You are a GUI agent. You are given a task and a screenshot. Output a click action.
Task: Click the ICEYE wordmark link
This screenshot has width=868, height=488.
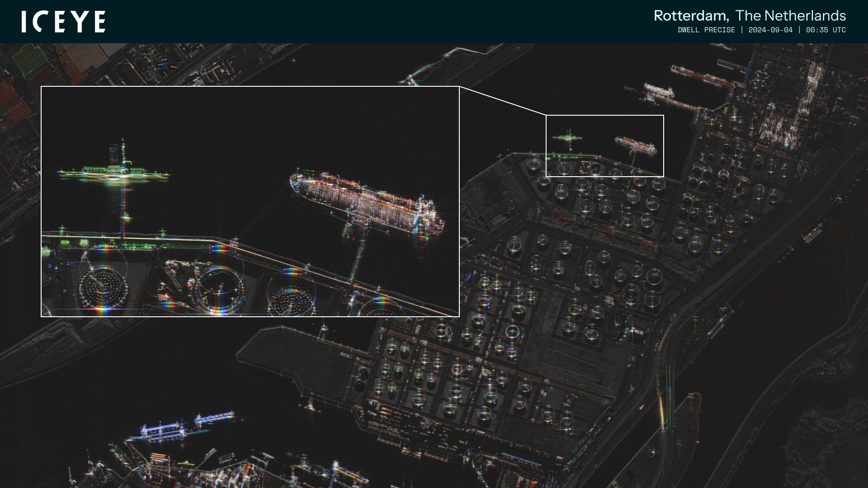pyautogui.click(x=63, y=20)
